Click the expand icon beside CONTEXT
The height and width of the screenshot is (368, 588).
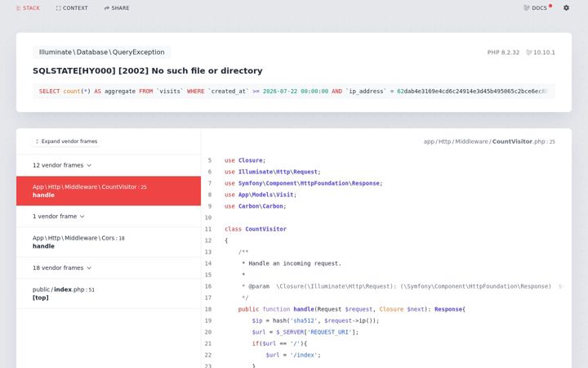(x=58, y=8)
